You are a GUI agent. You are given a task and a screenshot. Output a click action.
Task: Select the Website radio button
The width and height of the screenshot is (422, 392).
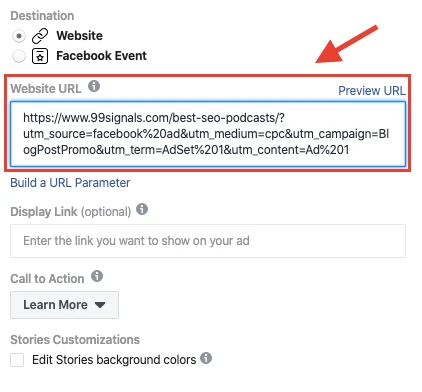pyautogui.click(x=19, y=36)
